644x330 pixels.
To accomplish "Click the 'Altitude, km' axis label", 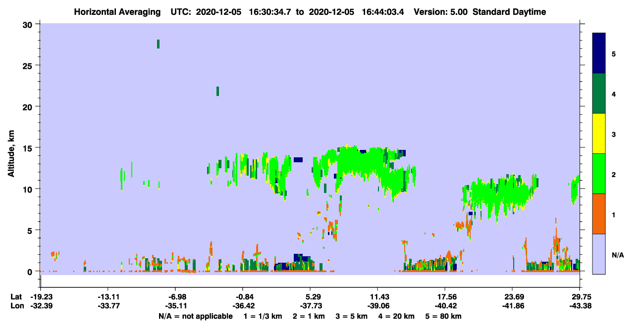I will click(x=10, y=154).
